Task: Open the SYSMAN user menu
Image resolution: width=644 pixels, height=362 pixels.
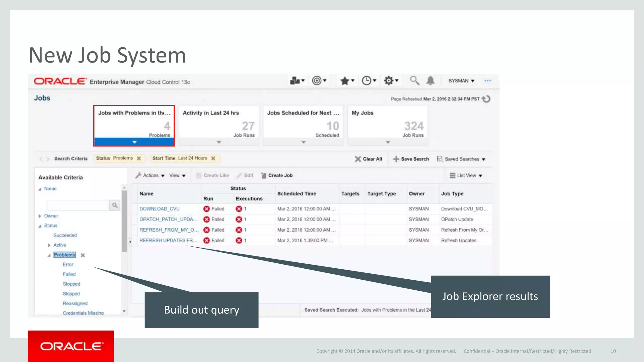Action: point(461,81)
